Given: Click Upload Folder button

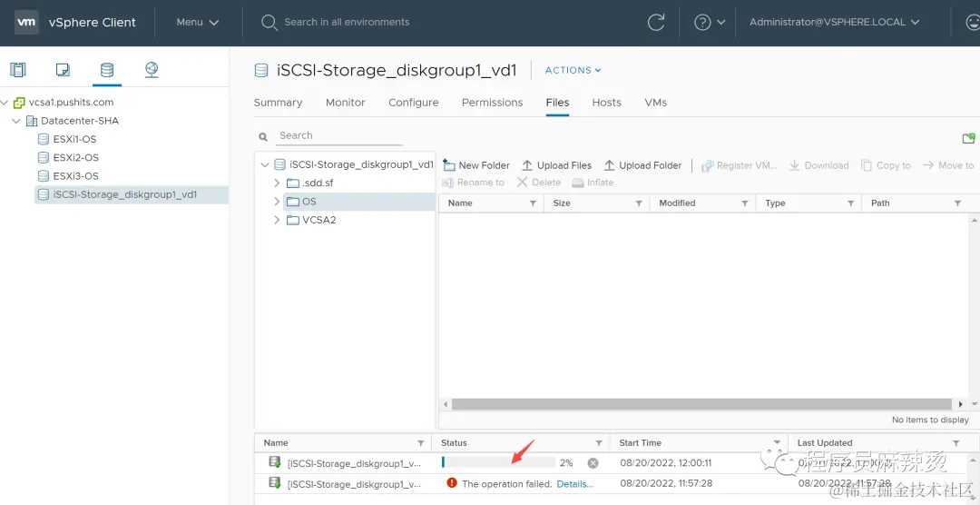Looking at the screenshot, I should click(x=642, y=165).
